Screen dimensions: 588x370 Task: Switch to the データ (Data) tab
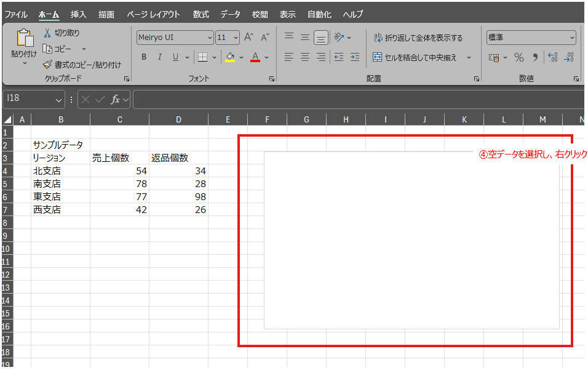(230, 14)
